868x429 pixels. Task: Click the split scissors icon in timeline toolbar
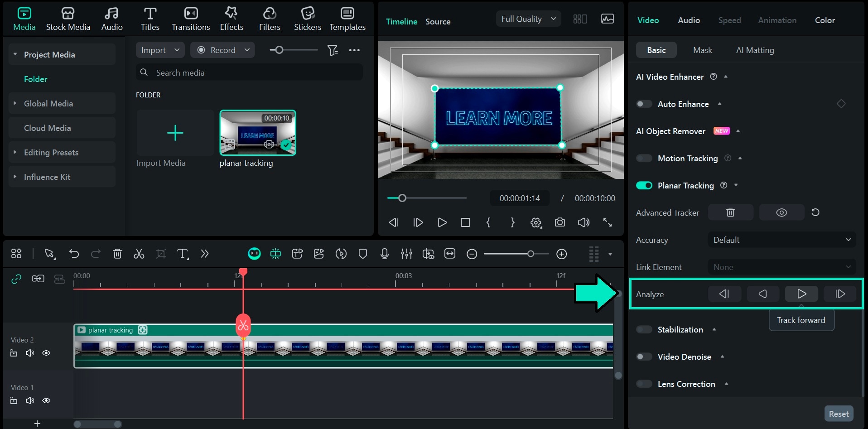click(x=139, y=254)
